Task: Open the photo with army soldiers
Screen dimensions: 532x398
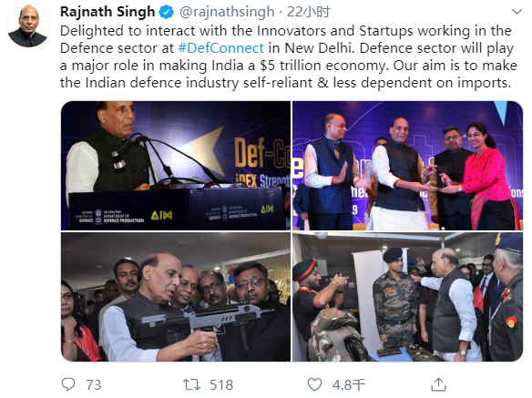Action: point(407,297)
